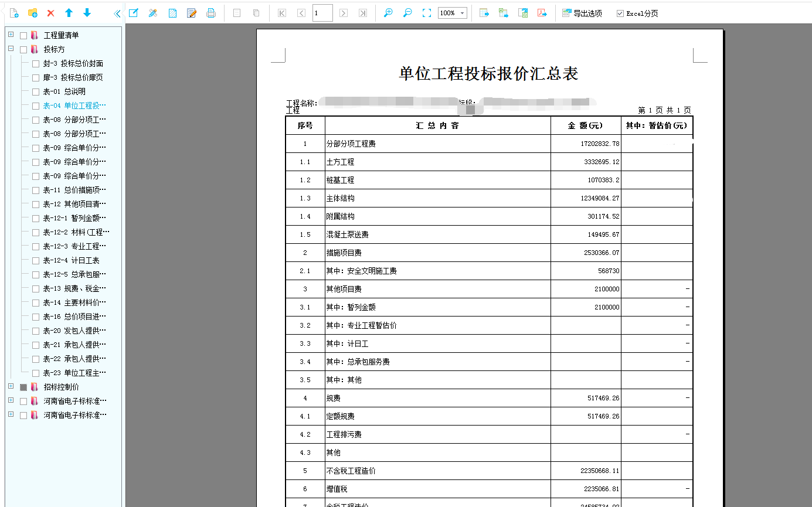Move item down with the blue down arrow
Screen dimensions: 812x507
[87, 13]
